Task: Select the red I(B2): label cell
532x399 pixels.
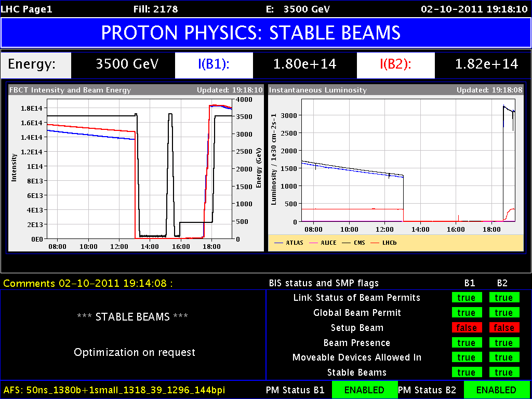Action: [x=395, y=65]
